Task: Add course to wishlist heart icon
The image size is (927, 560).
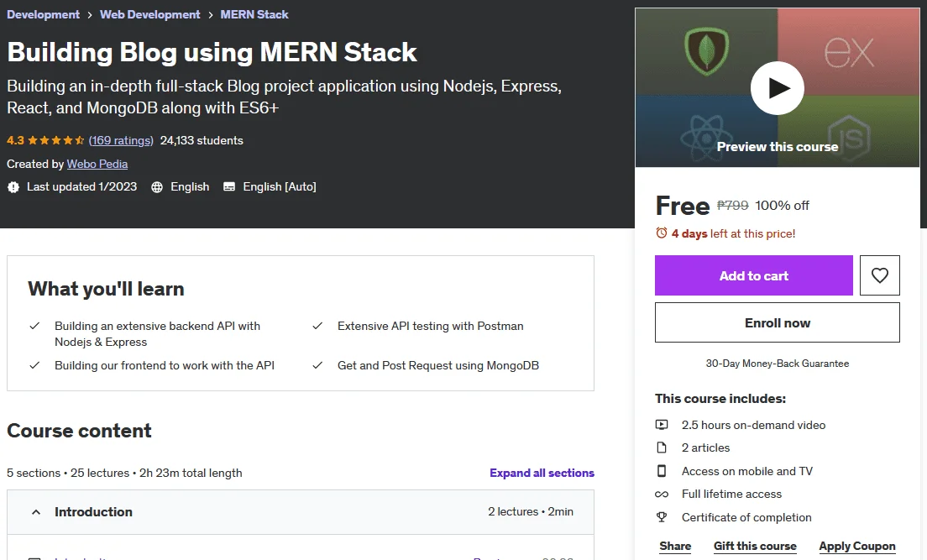Action: (x=880, y=275)
